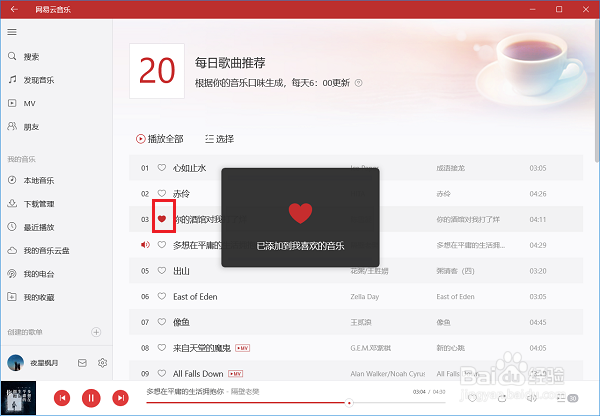Click the playback progress bar handle
Image resolution: width=600 pixels, height=416 pixels.
click(x=349, y=403)
